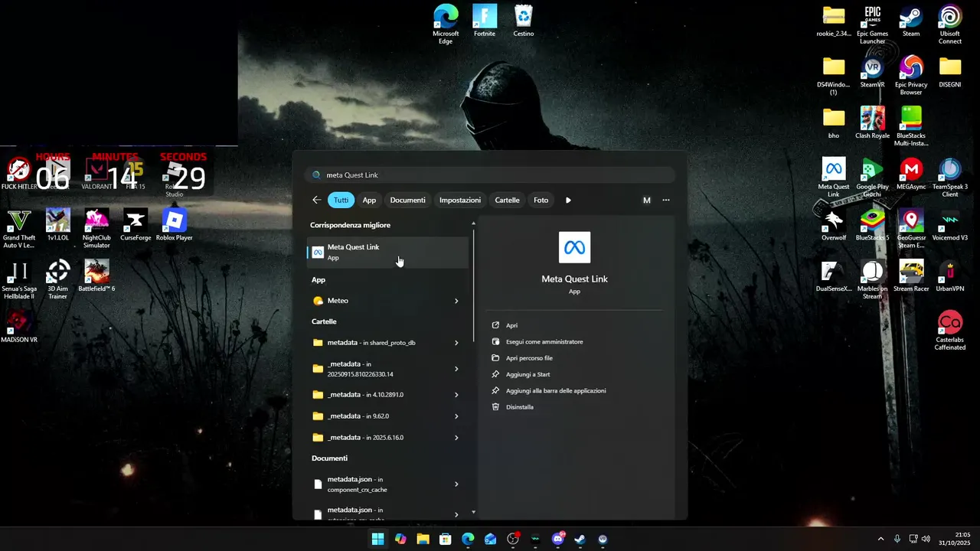Click Apri to open the app
The image size is (980, 551).
click(511, 325)
